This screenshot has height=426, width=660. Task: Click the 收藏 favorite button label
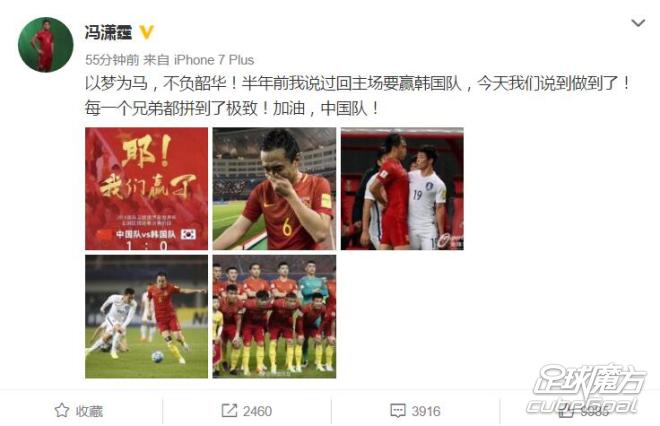click(89, 411)
